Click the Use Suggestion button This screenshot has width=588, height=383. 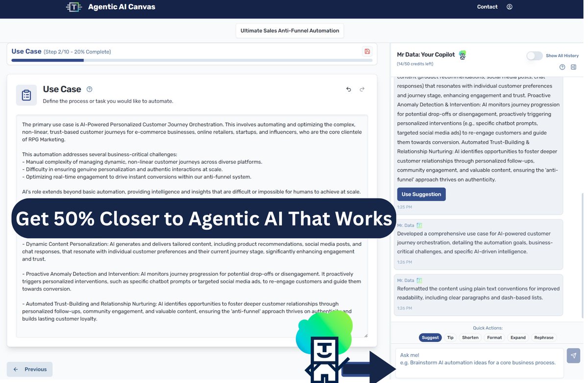click(421, 194)
